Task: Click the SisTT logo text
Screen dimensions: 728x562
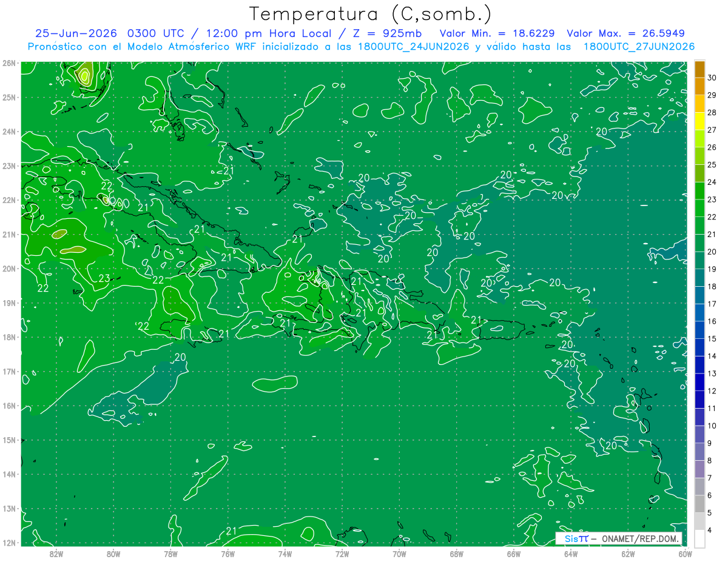Action: pos(576,538)
